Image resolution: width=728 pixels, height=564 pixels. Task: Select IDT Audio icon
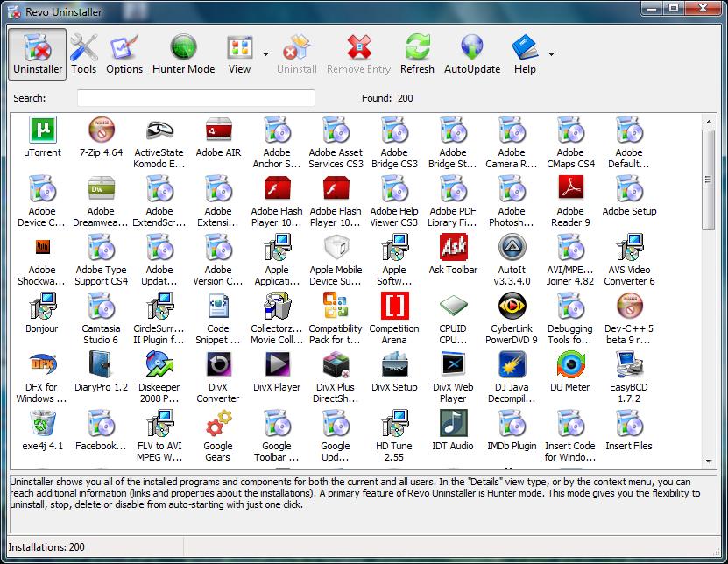click(453, 423)
